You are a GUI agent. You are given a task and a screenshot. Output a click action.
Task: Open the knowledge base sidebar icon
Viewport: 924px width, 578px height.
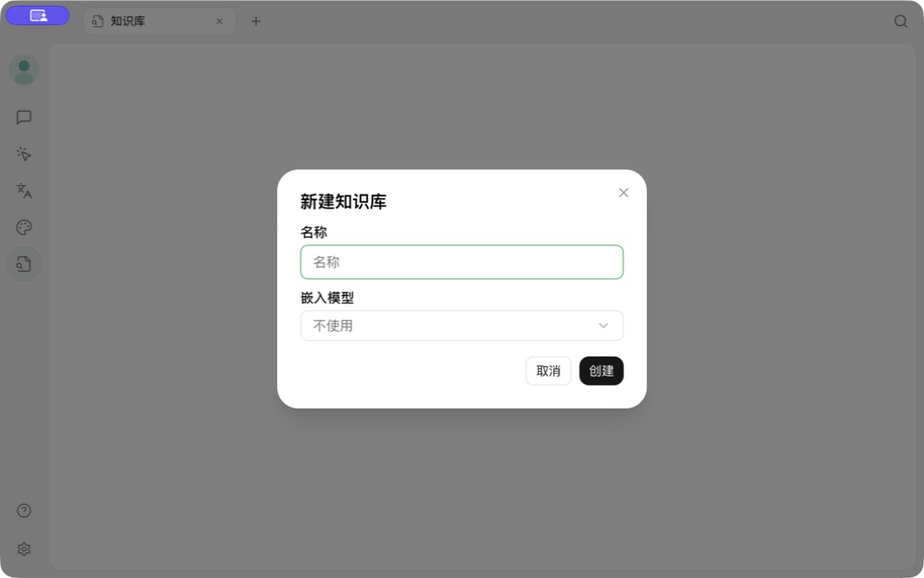[x=23, y=264]
